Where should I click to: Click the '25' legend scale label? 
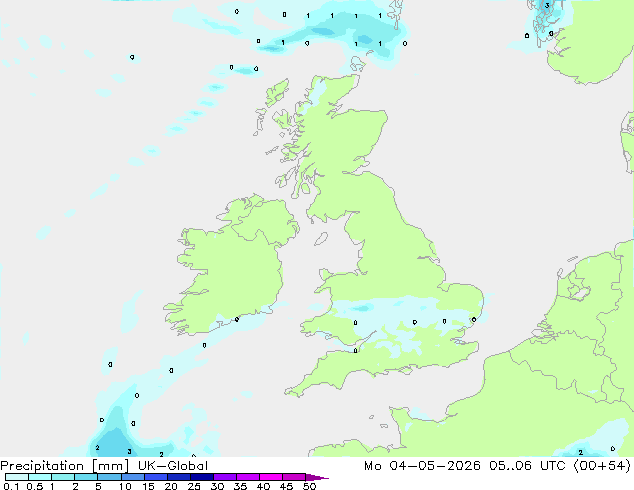coord(194,486)
